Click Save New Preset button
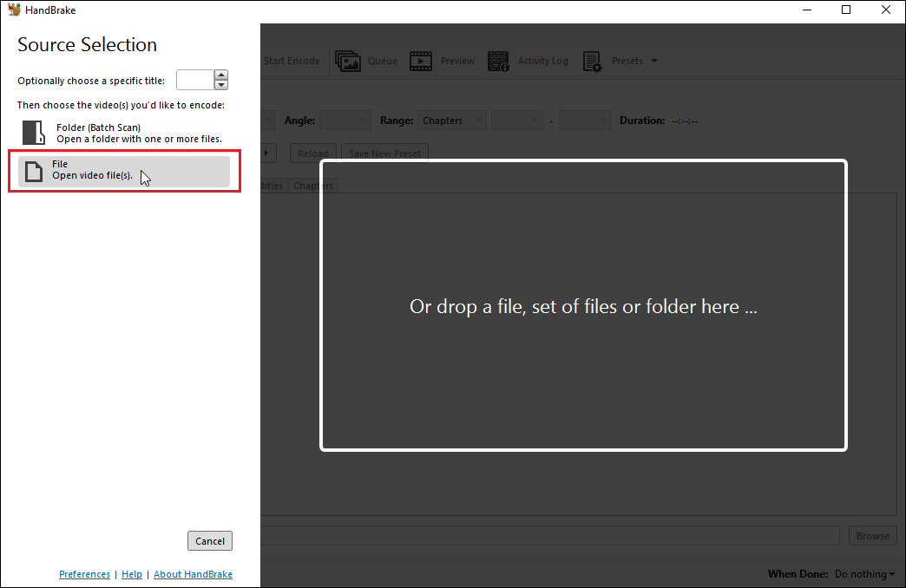Image resolution: width=906 pixels, height=588 pixels. click(384, 153)
